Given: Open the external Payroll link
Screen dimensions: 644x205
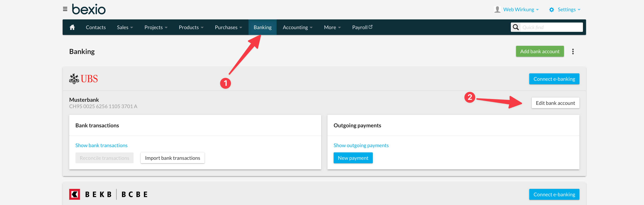Looking at the screenshot, I should click(x=362, y=27).
